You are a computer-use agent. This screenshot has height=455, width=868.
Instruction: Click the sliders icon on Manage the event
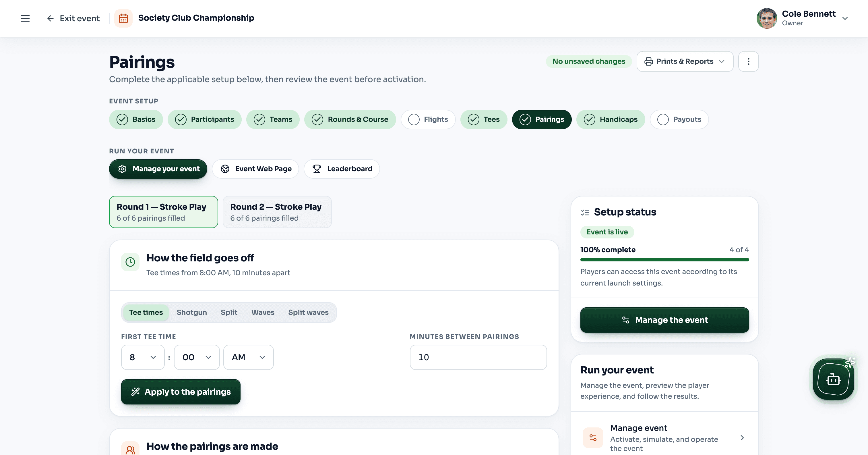(626, 320)
